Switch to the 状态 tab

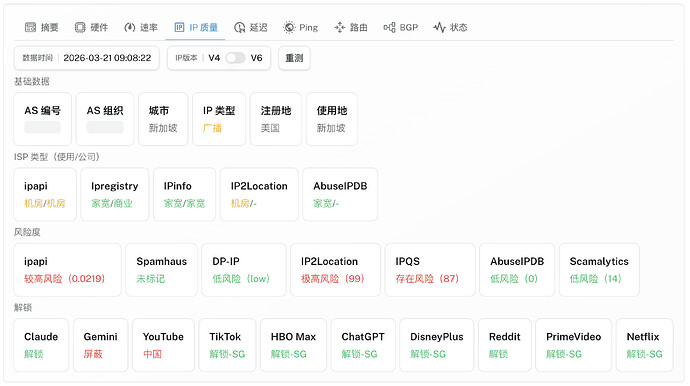click(450, 28)
